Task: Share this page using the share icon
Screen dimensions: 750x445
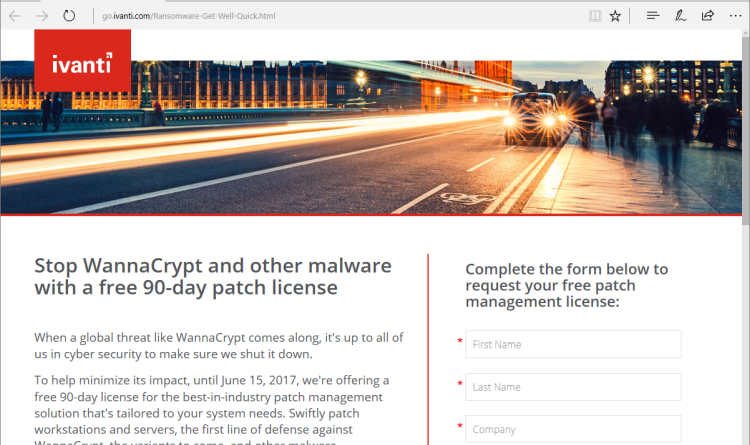Action: [x=707, y=16]
